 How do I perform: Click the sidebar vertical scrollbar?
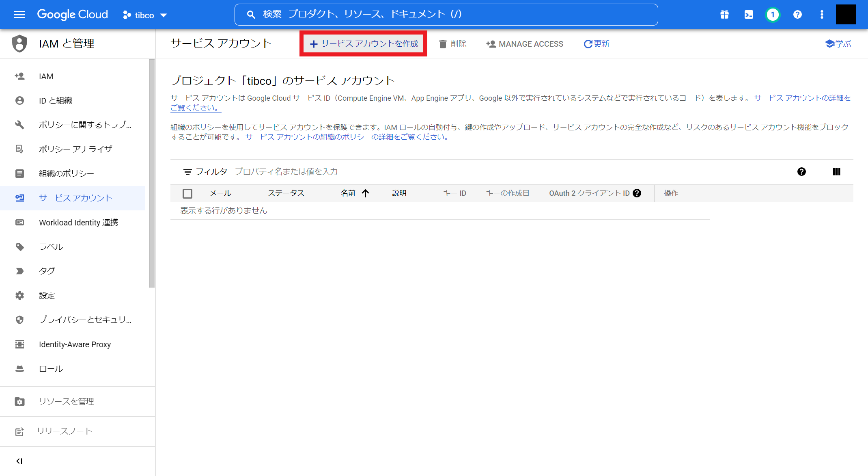pyautogui.click(x=152, y=173)
